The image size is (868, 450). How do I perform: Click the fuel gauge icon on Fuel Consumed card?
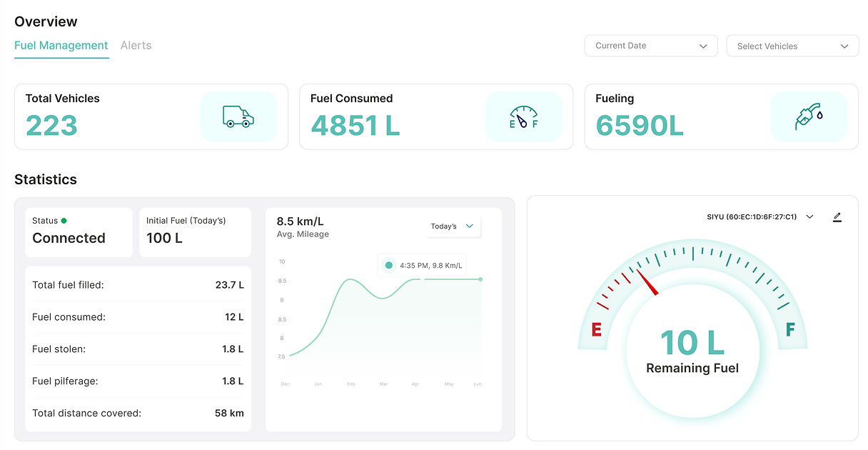524,116
